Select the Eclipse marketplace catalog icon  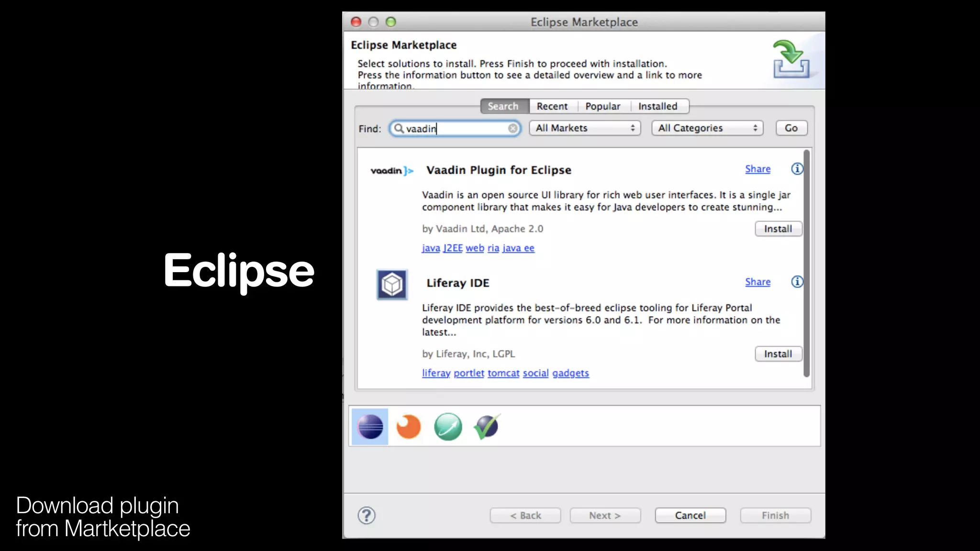click(x=370, y=427)
